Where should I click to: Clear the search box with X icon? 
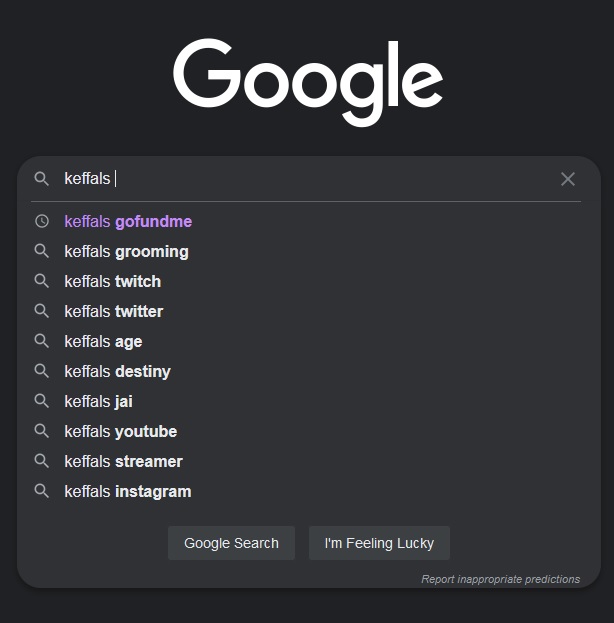coord(568,179)
